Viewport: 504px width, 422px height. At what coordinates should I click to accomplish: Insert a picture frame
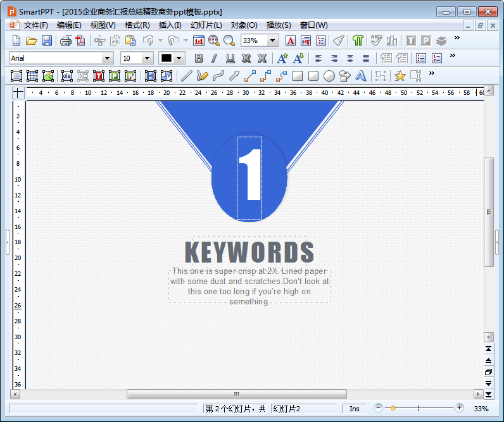point(48,76)
